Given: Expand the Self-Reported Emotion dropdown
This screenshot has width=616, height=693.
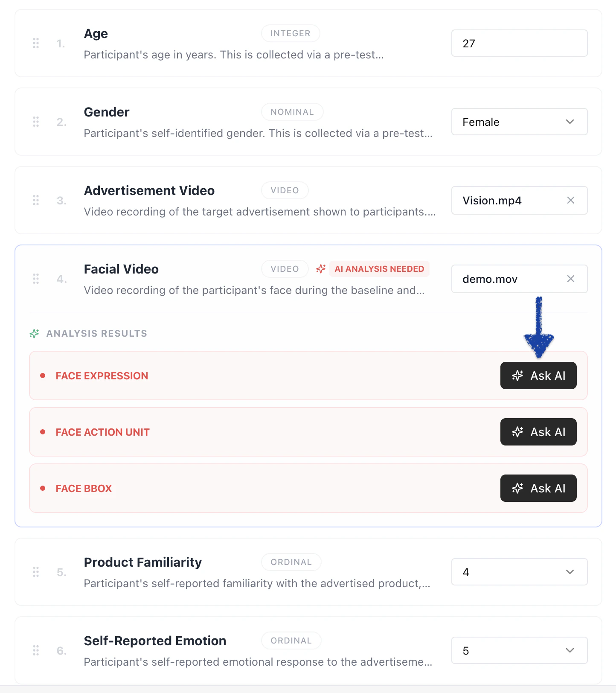Looking at the screenshot, I should point(519,650).
